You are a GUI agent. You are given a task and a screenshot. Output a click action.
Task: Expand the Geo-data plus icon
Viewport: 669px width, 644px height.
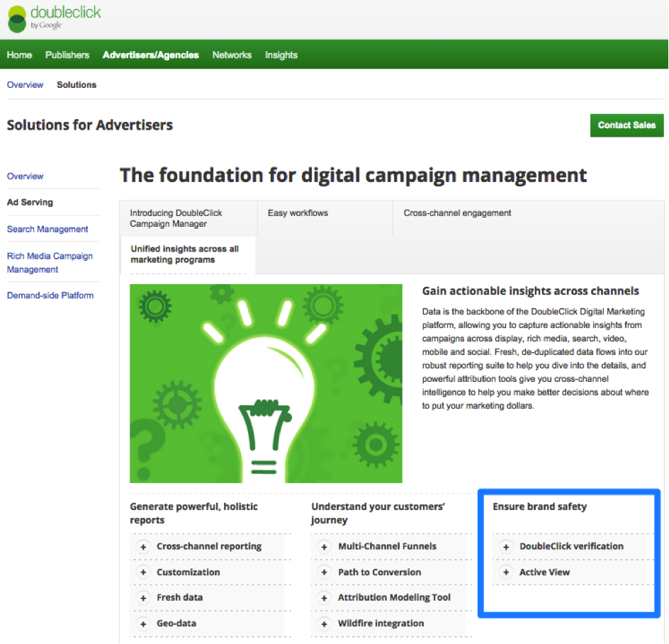tap(143, 624)
